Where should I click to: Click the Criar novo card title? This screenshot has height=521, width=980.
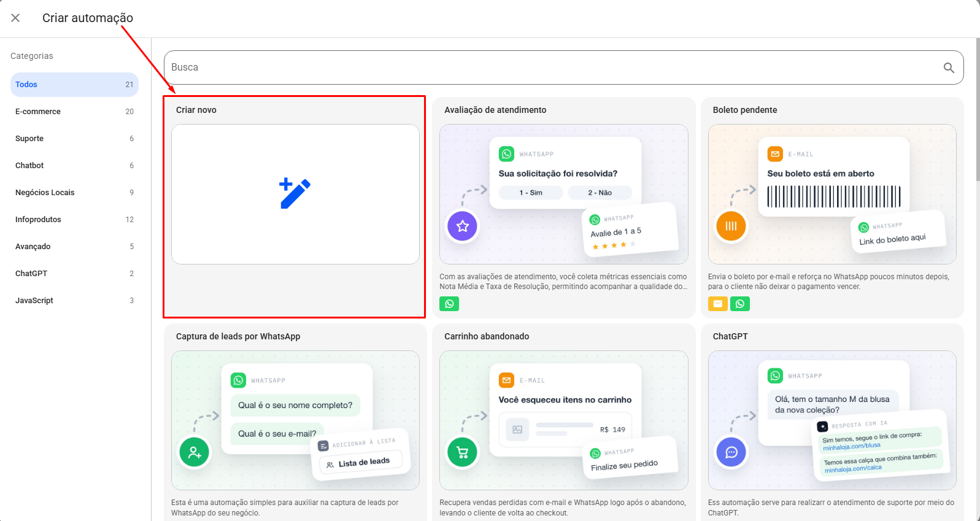[196, 110]
